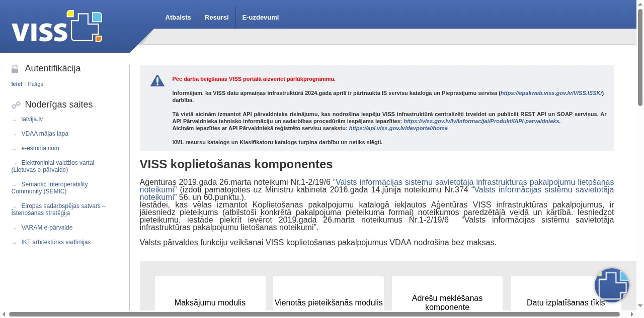Open the Agency regulations Nr.1-2/19/6 document link
Image resolution: width=644 pixels, height=318 pixels.
tap(376, 186)
